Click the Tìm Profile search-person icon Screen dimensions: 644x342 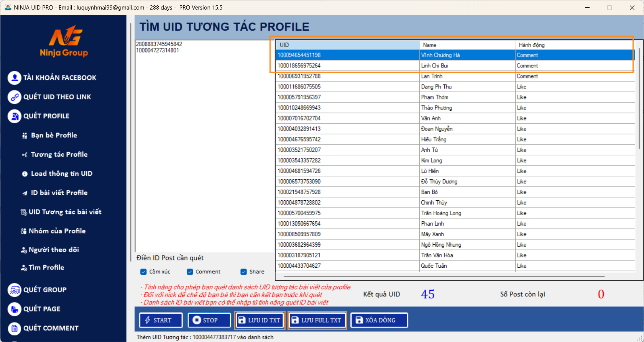(24, 268)
